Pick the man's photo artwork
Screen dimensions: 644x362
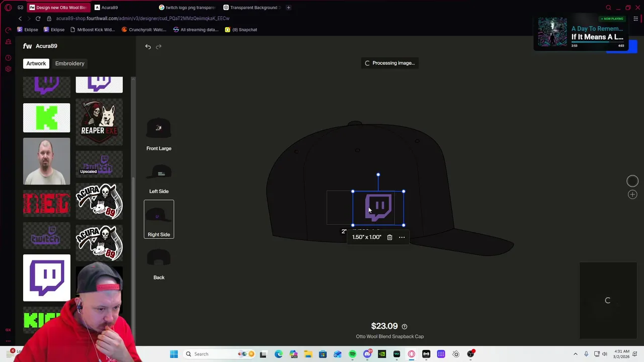[46, 161]
